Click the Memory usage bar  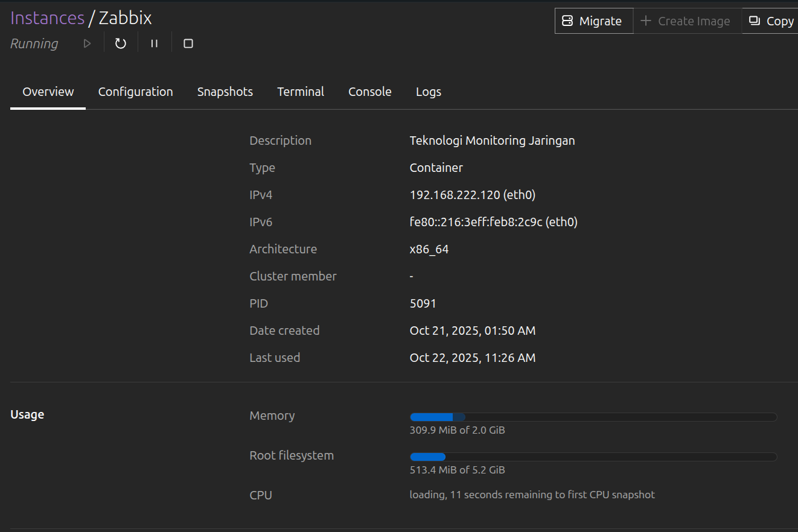pyautogui.click(x=593, y=417)
